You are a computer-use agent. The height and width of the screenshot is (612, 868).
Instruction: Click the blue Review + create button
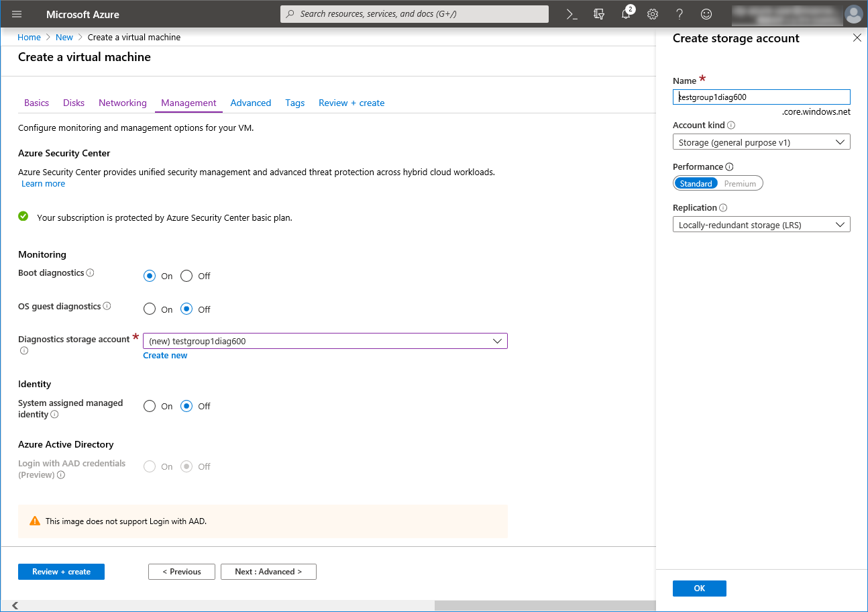point(61,572)
